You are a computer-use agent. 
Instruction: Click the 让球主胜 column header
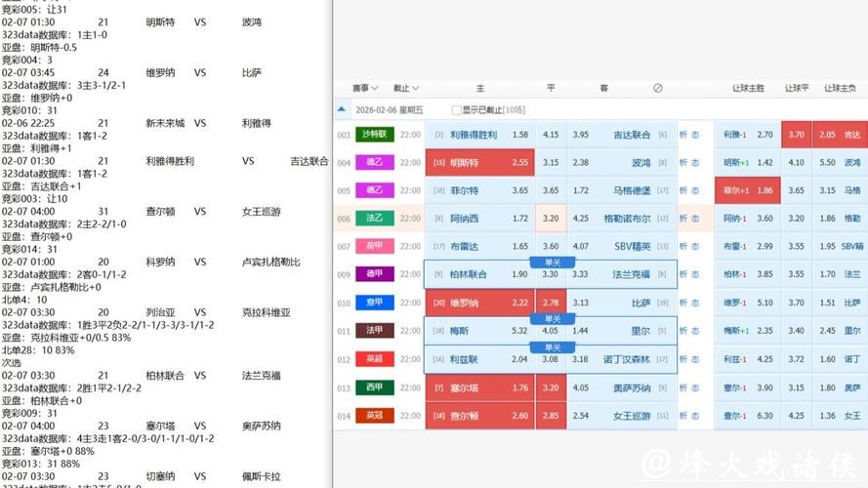point(748,88)
